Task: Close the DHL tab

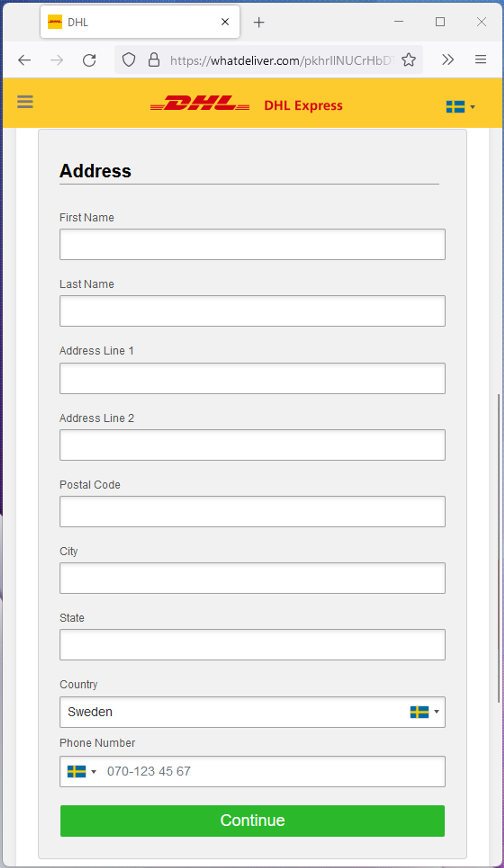Action: coord(225,22)
